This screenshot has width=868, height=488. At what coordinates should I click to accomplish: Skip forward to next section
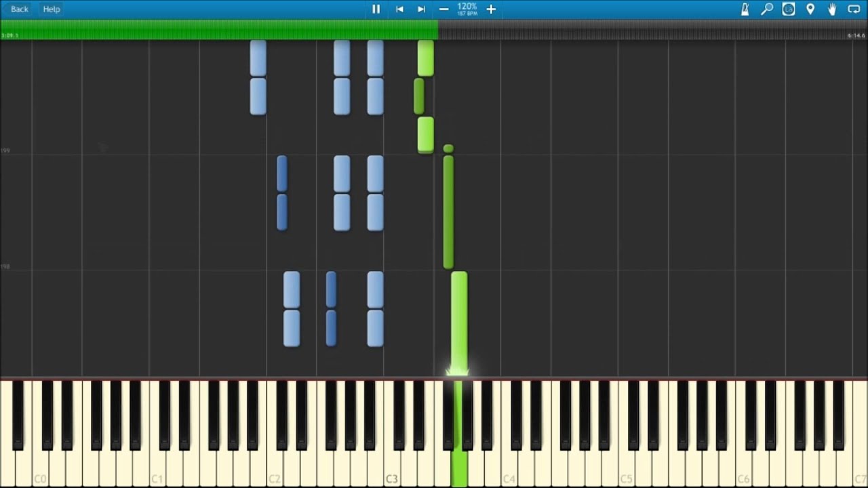pyautogui.click(x=421, y=9)
